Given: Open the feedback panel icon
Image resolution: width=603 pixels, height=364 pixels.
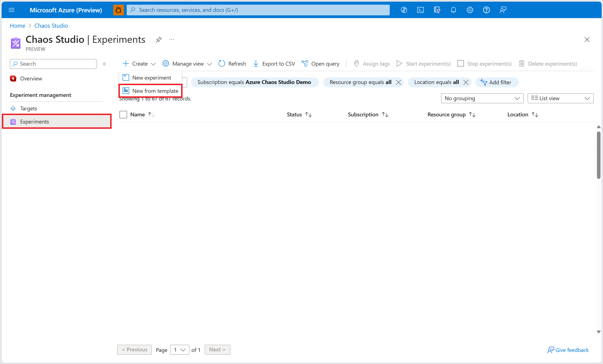Looking at the screenshot, I should point(503,10).
